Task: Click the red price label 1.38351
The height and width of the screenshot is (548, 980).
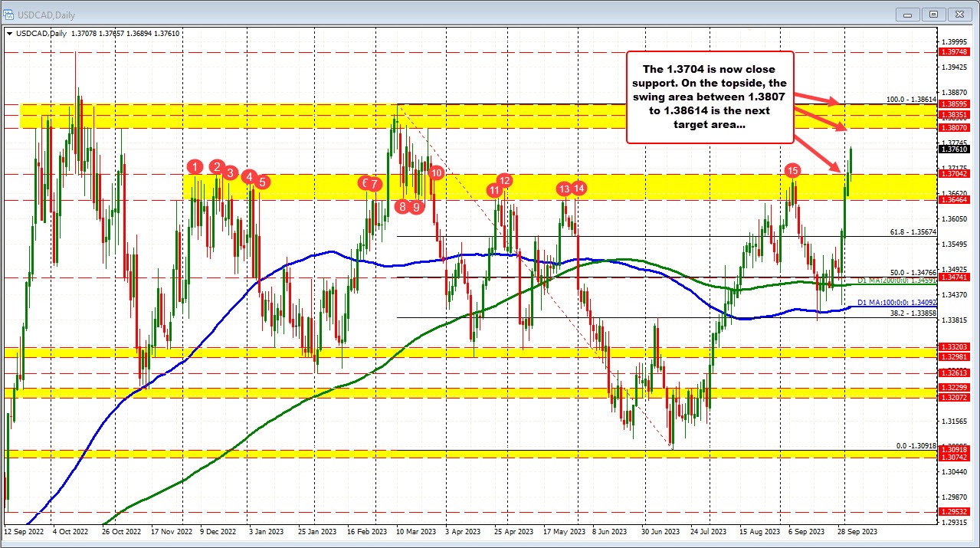Action: [954, 113]
